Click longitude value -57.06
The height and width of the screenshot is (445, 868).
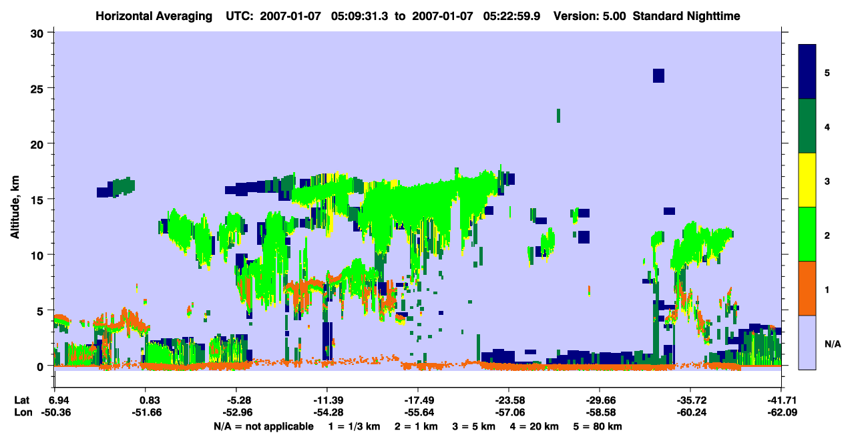point(509,412)
